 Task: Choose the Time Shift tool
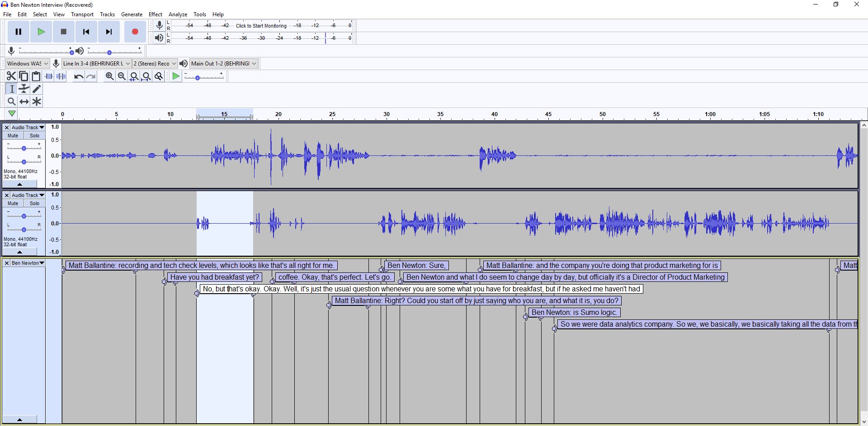24,102
